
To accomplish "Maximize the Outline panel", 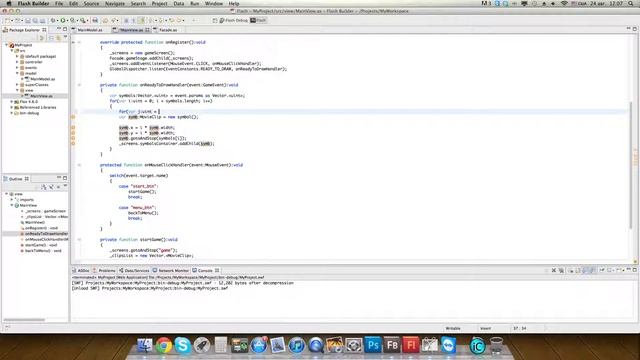I will point(65,178).
